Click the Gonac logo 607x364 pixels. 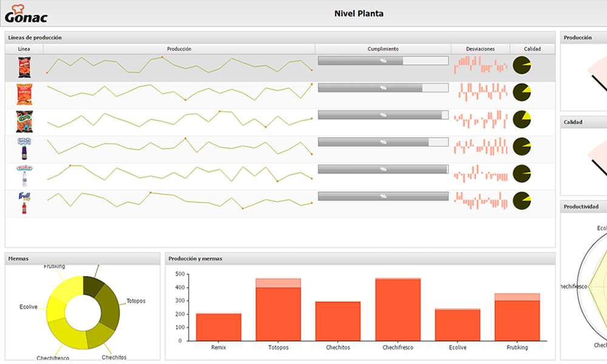coord(25,13)
